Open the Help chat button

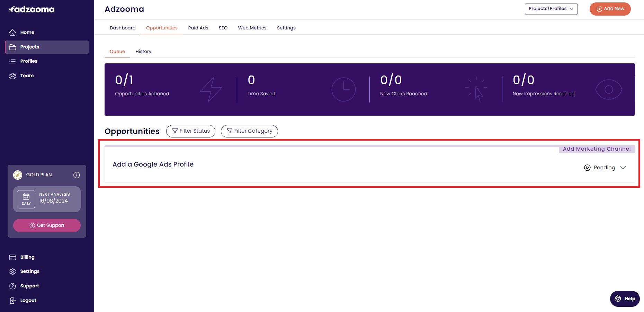[x=625, y=299]
